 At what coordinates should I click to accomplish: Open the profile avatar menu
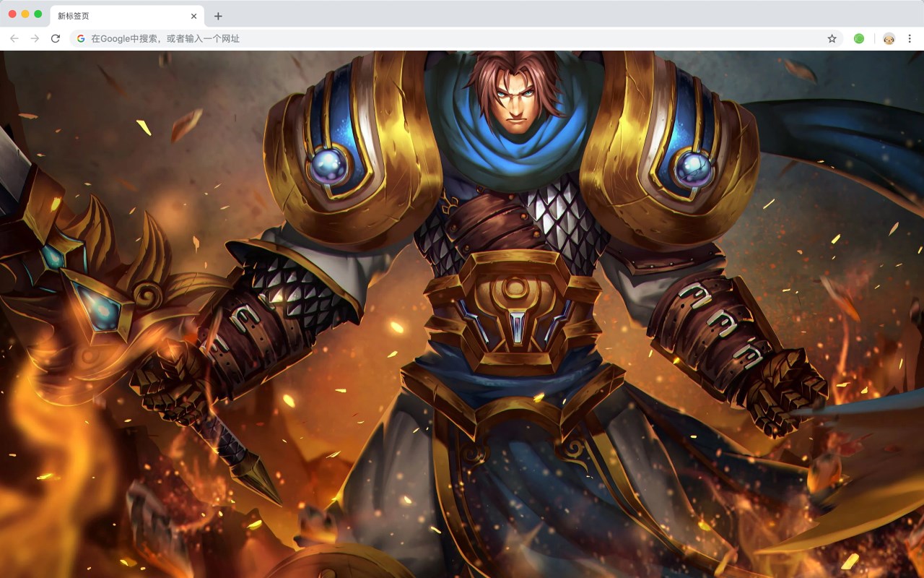click(x=889, y=38)
